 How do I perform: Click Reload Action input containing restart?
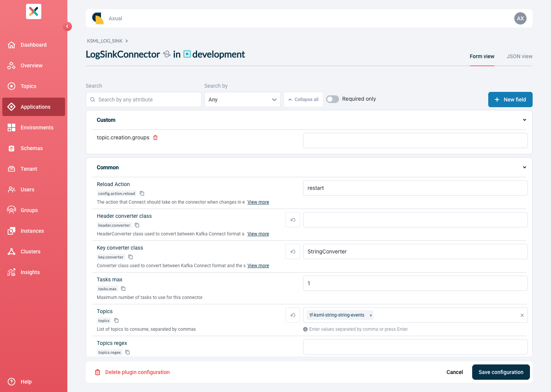coord(415,188)
